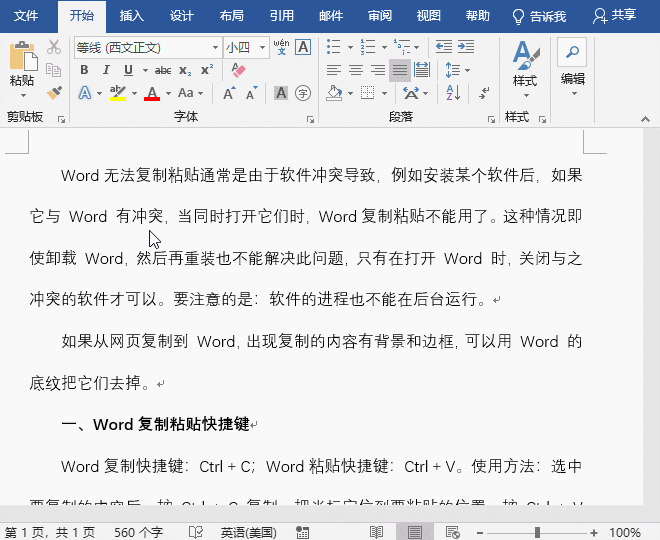Click the Asian layout icon
The image size is (660, 540).
[411, 93]
